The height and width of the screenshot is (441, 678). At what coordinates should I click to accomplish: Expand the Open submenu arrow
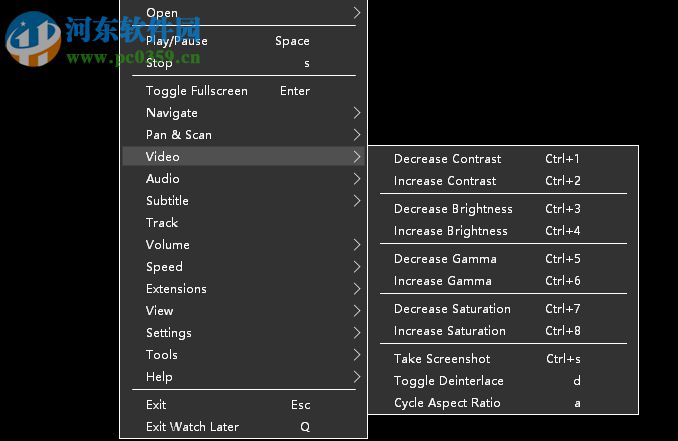tap(357, 13)
